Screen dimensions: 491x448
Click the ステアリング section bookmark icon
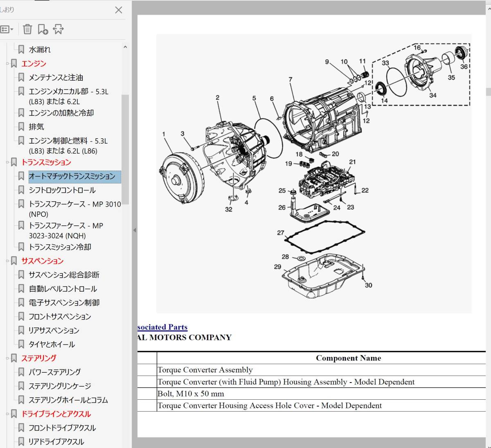(14, 358)
